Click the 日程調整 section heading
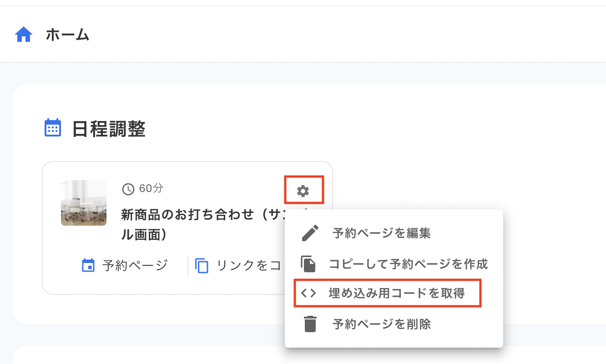The height and width of the screenshot is (364, 606). (109, 129)
